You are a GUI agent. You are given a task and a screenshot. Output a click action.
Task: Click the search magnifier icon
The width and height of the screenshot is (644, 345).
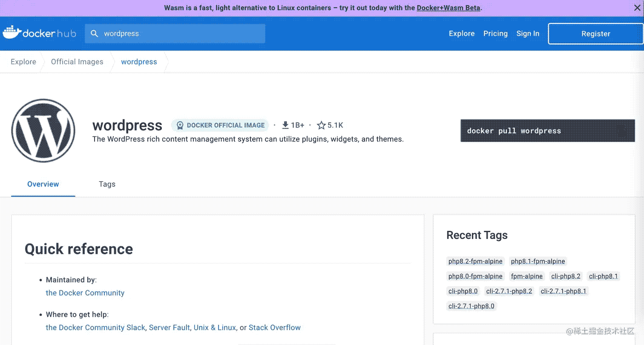pos(95,34)
